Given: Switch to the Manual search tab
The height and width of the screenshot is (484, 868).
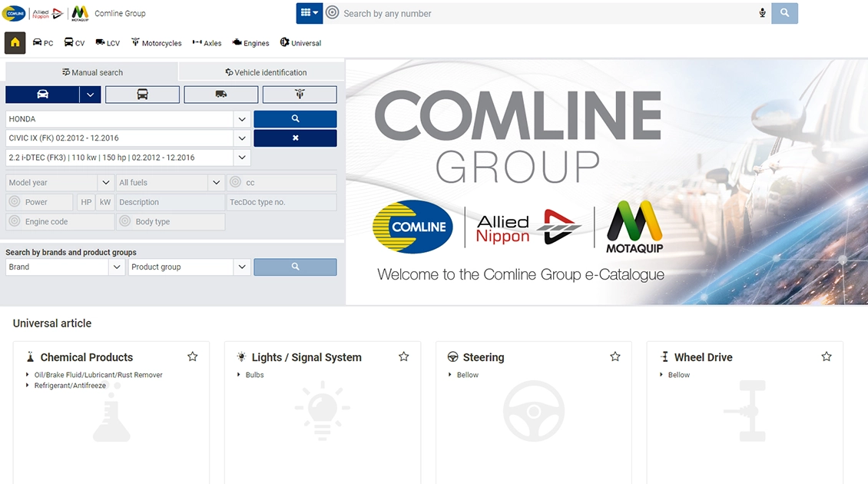Looking at the screenshot, I should pyautogui.click(x=92, y=72).
